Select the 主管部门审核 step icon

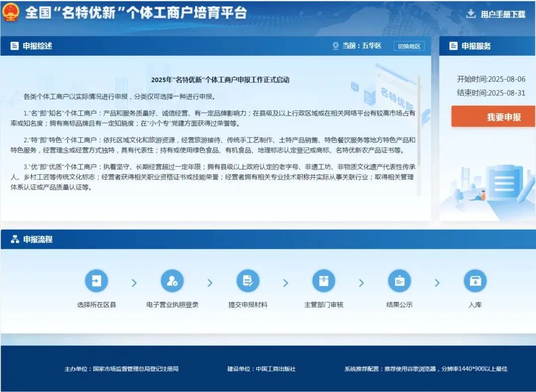324,281
